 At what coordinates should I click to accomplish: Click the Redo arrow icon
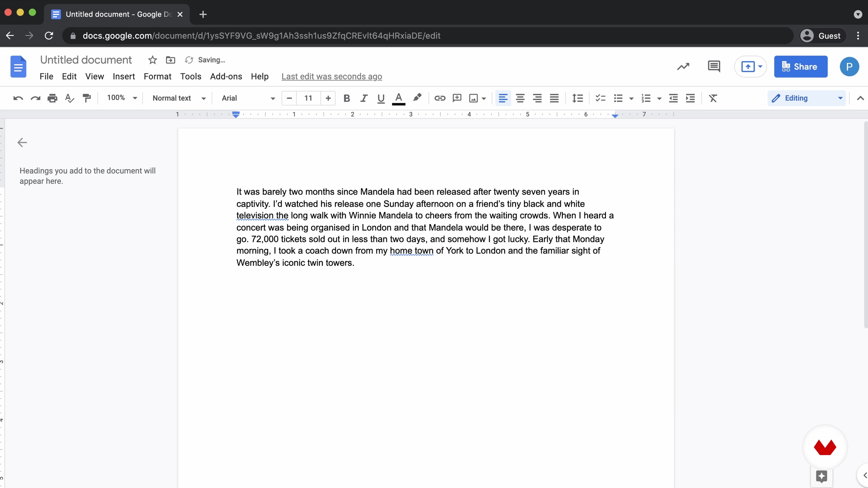point(35,98)
